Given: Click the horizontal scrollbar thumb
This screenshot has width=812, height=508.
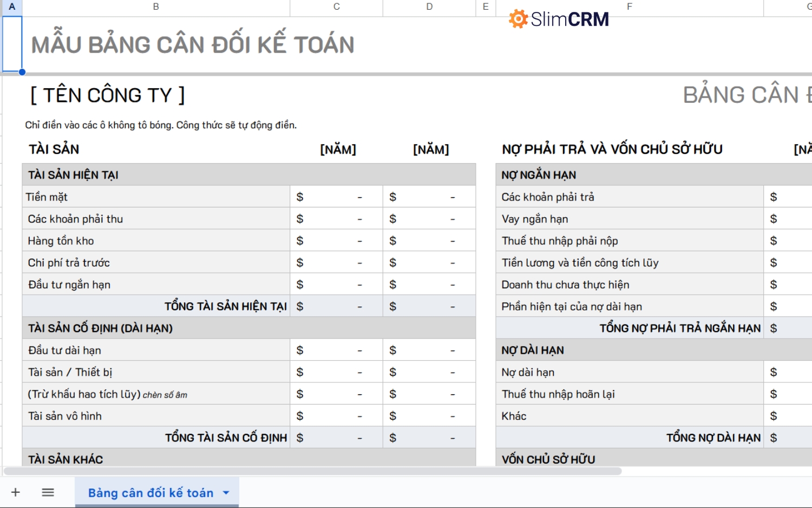Looking at the screenshot, I should tap(313, 471).
